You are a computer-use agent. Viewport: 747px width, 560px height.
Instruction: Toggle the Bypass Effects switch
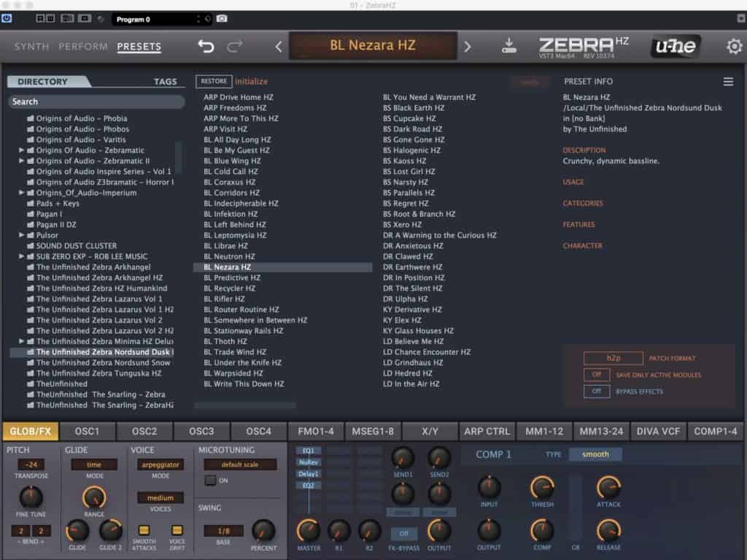(597, 392)
